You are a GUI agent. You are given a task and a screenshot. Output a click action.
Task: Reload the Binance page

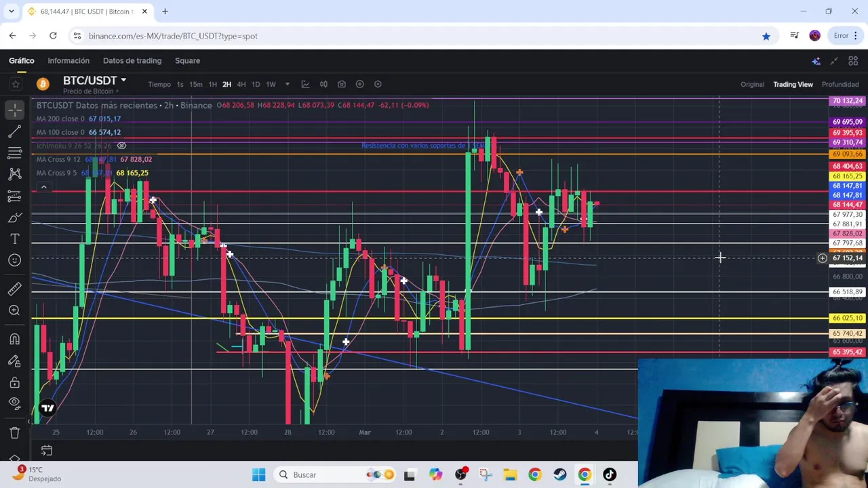click(x=53, y=36)
